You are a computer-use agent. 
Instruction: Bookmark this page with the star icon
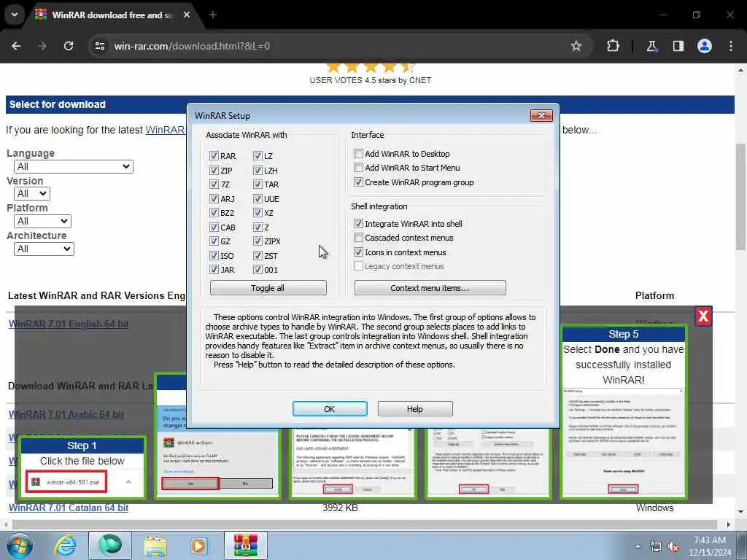coord(576,46)
